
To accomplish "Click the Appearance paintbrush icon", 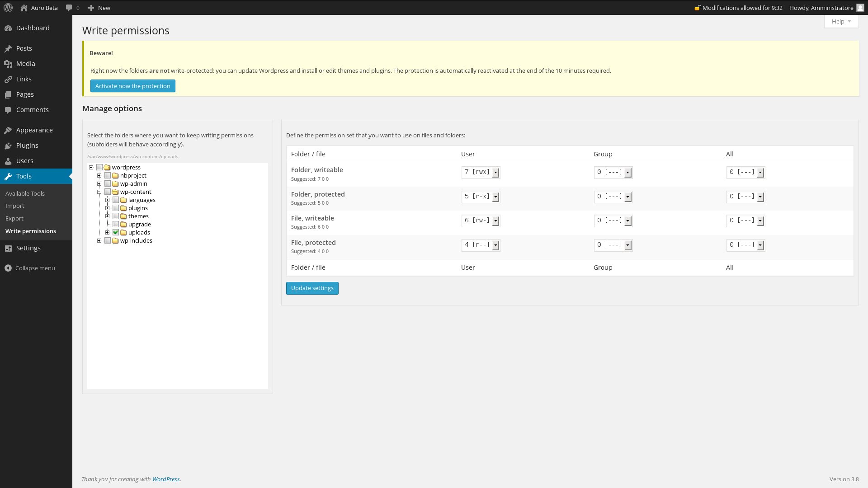I will 8,130.
